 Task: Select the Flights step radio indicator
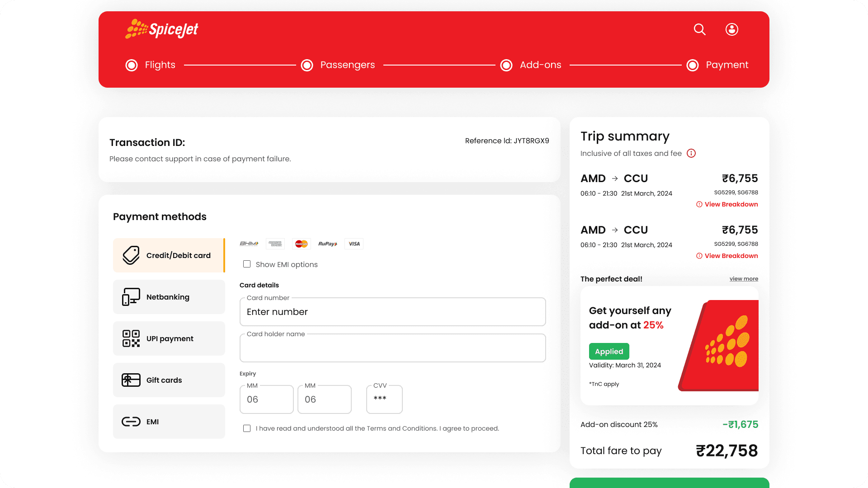tap(132, 65)
